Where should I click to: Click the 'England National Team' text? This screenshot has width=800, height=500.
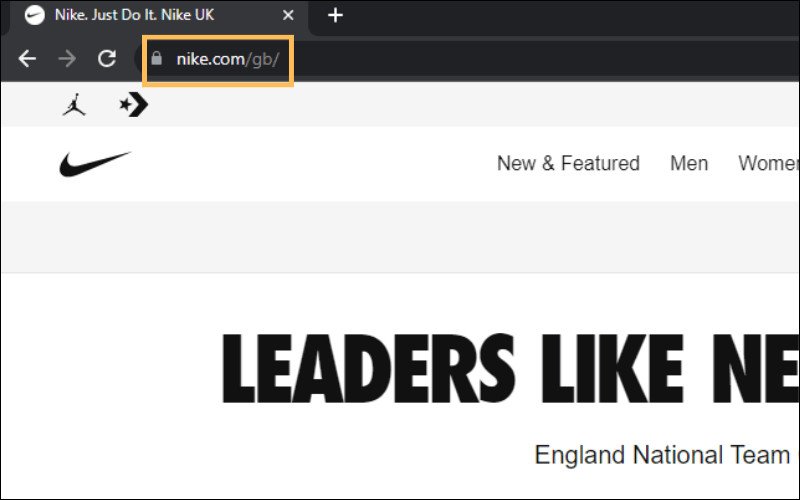pyautogui.click(x=662, y=455)
